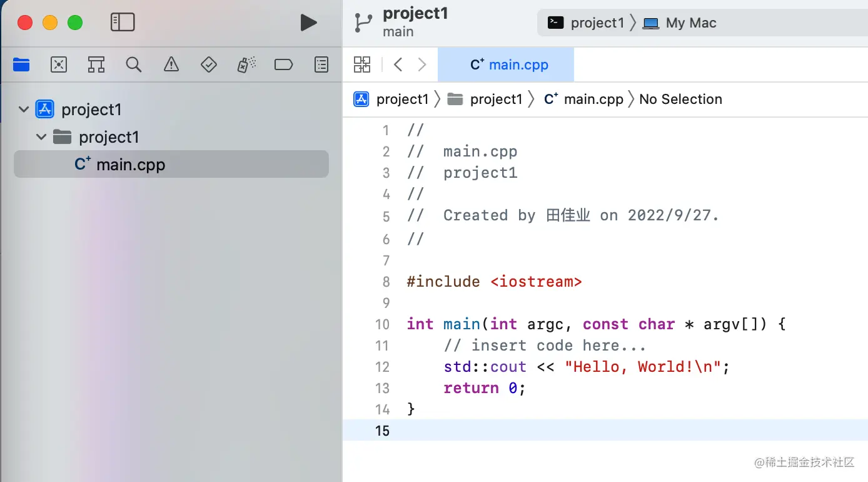Select the project1 folder in navigator

[96, 136]
